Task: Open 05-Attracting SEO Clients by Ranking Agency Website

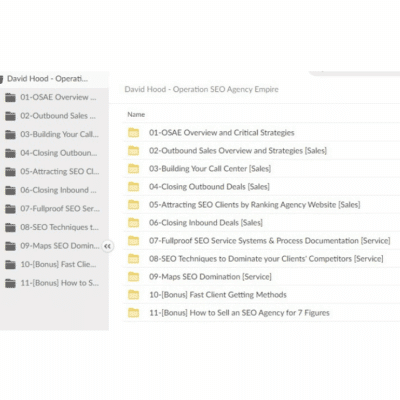Action: pyautogui.click(x=255, y=205)
